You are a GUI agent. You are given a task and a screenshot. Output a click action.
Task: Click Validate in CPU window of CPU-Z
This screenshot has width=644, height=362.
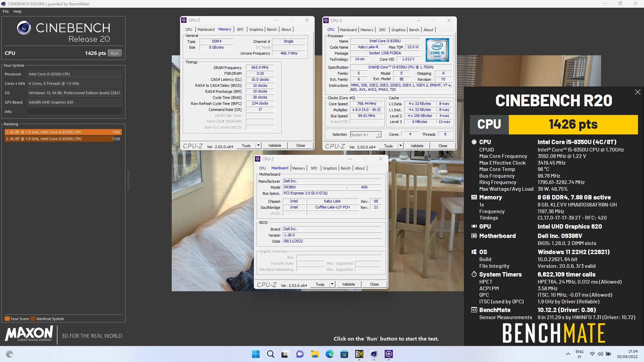417,146
